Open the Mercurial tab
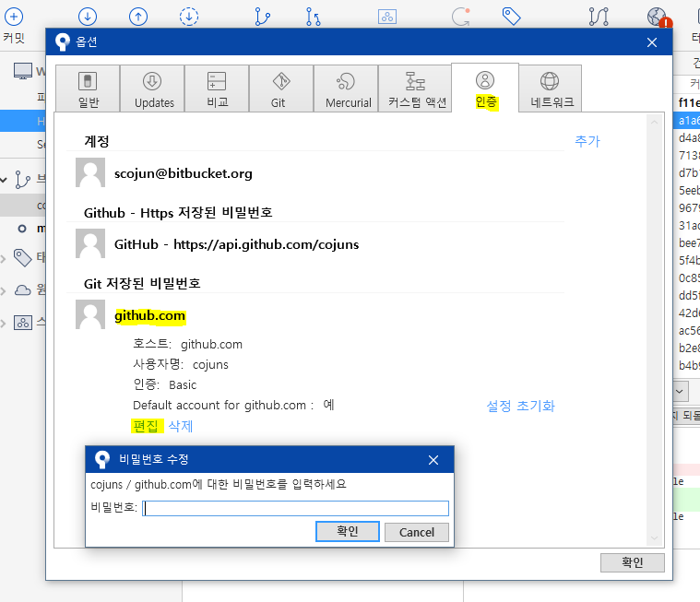Viewport: 700px width, 602px height. coord(347,89)
